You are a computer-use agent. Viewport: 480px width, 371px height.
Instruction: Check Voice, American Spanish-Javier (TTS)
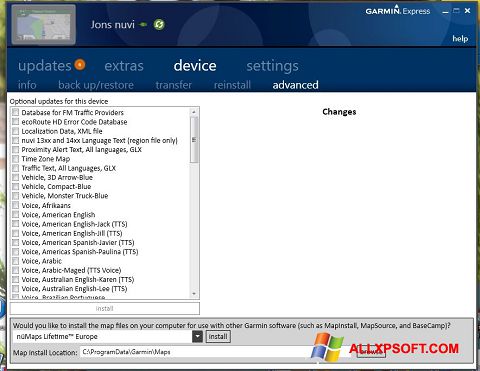point(16,242)
